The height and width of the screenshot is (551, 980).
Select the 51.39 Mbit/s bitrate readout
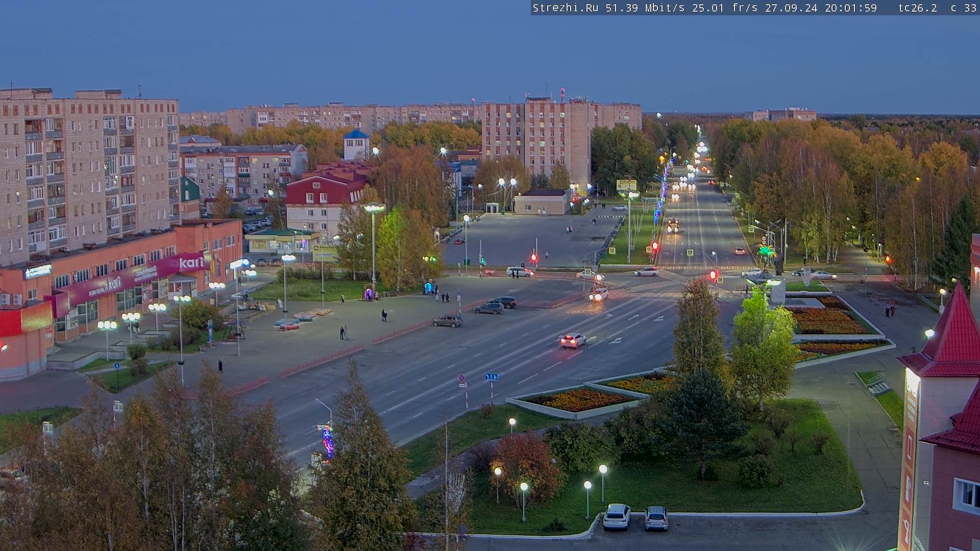click(x=645, y=8)
